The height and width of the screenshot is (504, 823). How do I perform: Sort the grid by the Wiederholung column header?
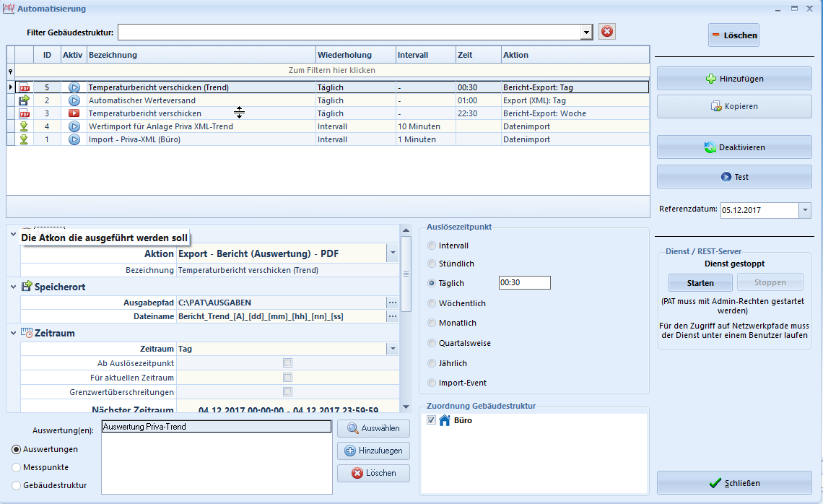click(355, 55)
